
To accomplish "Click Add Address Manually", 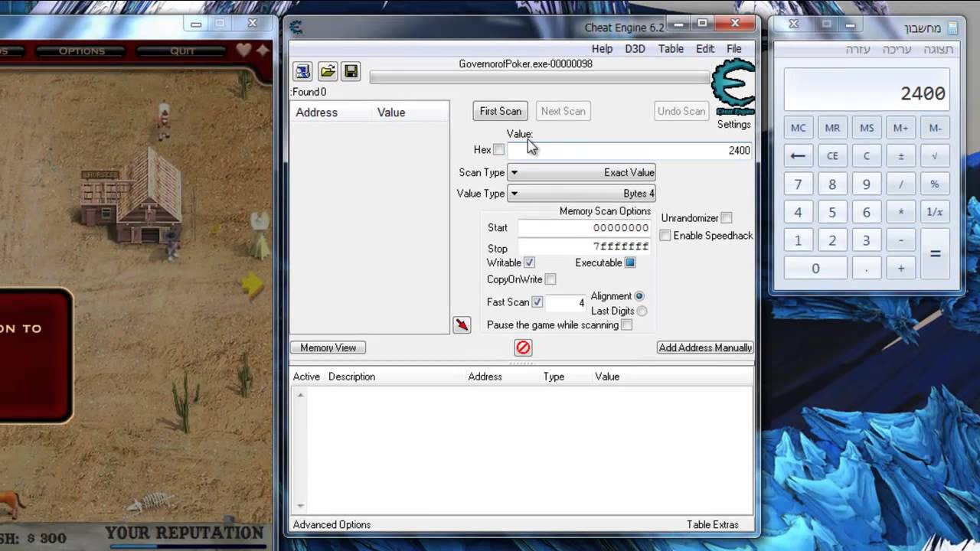I will pyautogui.click(x=705, y=347).
